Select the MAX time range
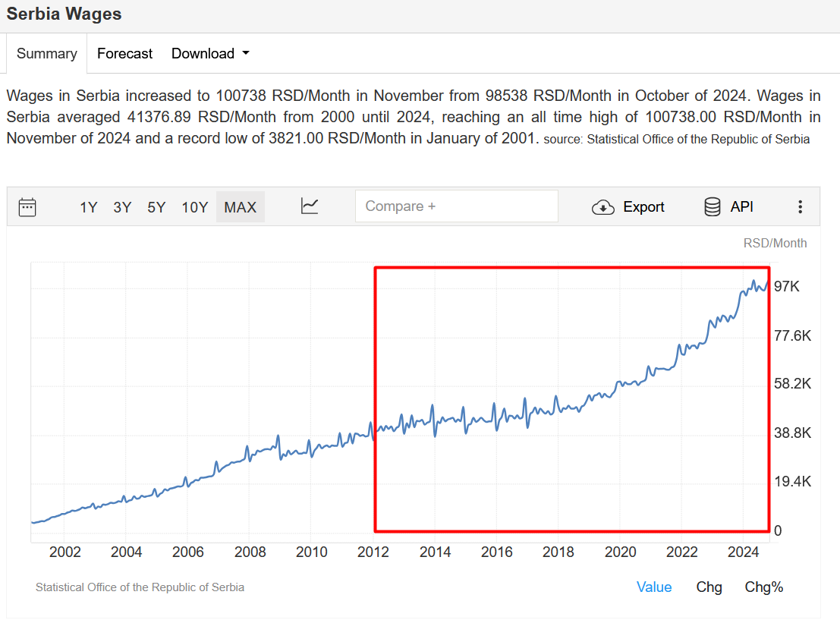Viewport: 840px width, 620px height. [x=240, y=207]
